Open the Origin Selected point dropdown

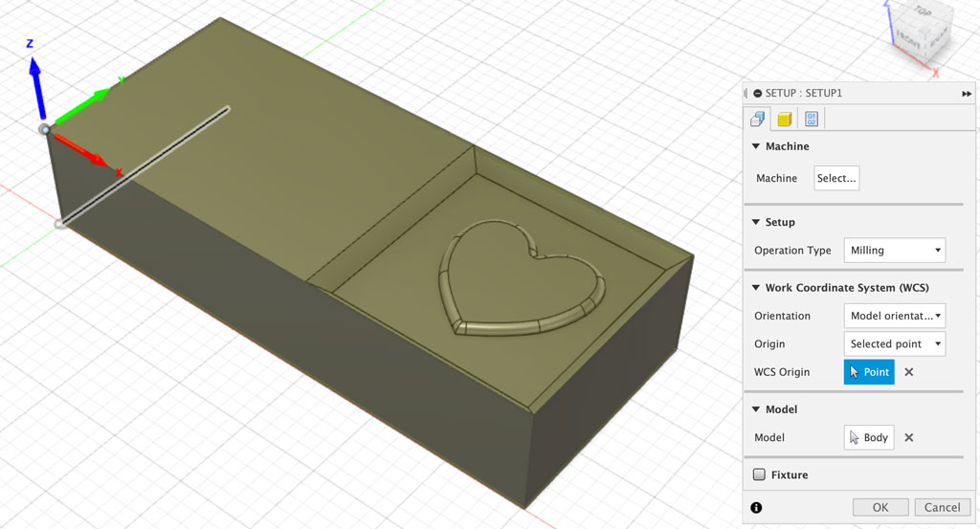(x=895, y=343)
